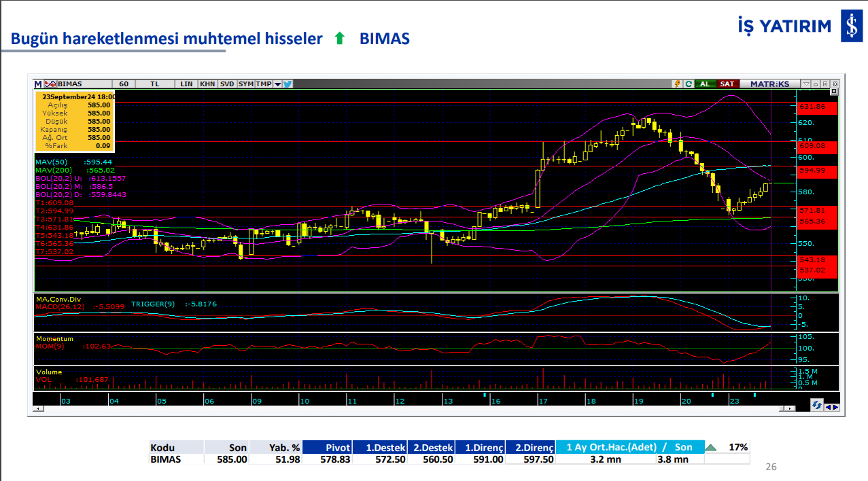Toggle the LIN scale mode
Image resolution: width=868 pixels, height=481 pixels.
[186, 84]
